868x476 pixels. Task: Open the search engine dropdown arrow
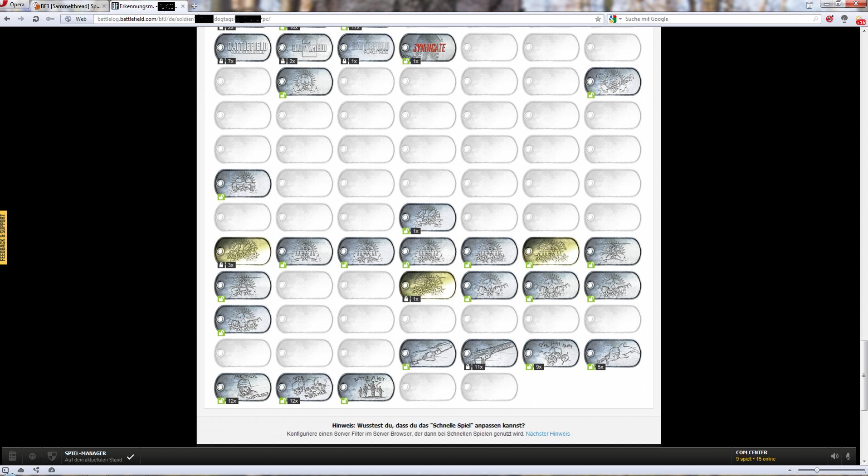620,19
